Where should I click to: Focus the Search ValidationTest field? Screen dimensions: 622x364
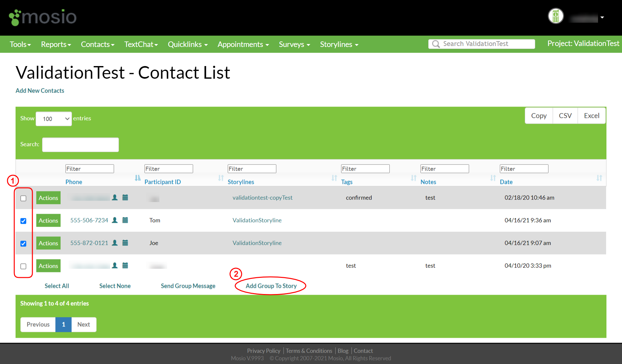[481, 44]
